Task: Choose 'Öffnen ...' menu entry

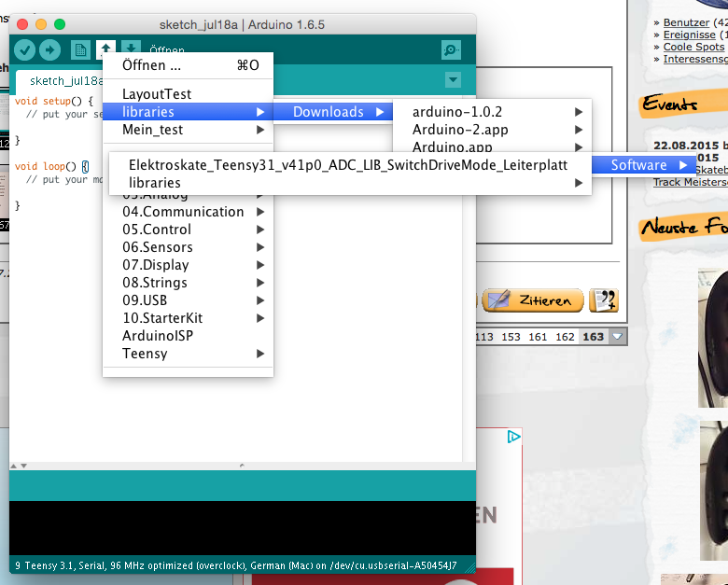Action: 188,65
